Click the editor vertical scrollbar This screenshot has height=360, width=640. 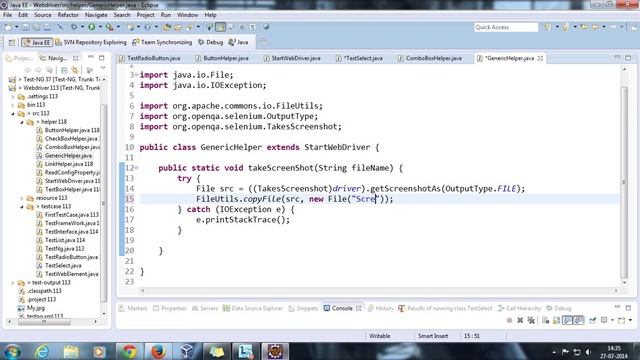(x=624, y=182)
